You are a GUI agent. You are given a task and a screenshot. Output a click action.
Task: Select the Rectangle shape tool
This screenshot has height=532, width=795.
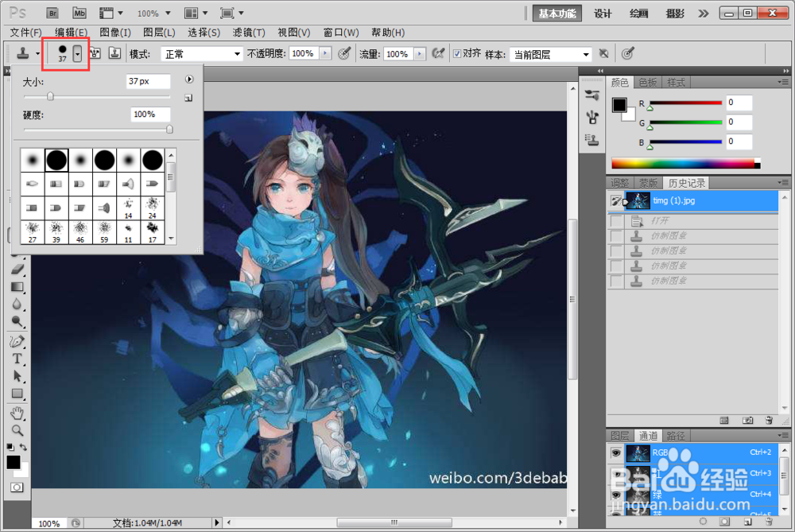[17, 394]
